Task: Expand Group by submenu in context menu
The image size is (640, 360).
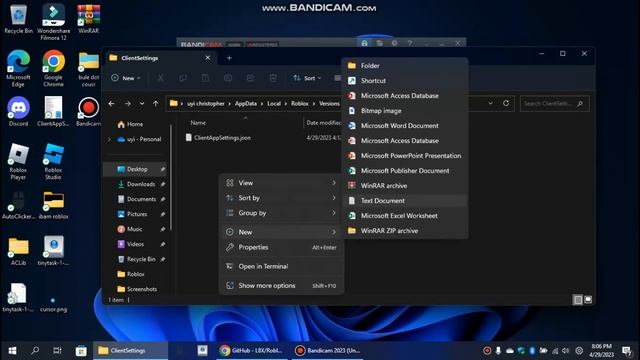Action: coord(281,213)
